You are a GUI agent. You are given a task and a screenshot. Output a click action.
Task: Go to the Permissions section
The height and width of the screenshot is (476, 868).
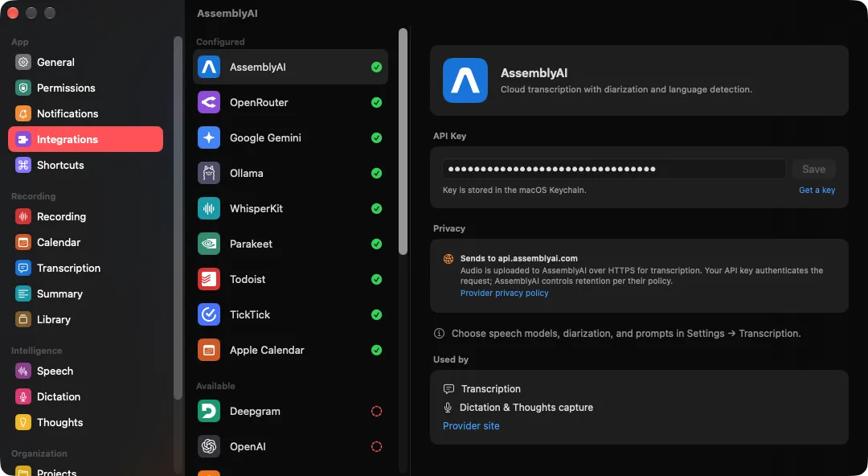pyautogui.click(x=85, y=88)
